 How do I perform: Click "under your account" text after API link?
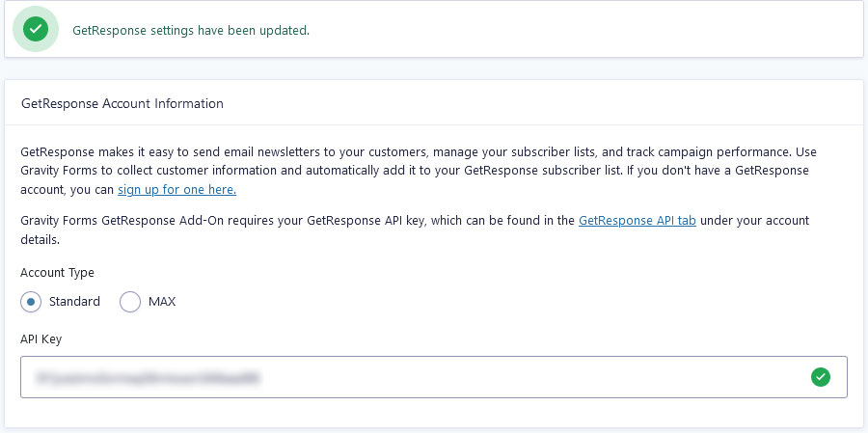pos(754,221)
